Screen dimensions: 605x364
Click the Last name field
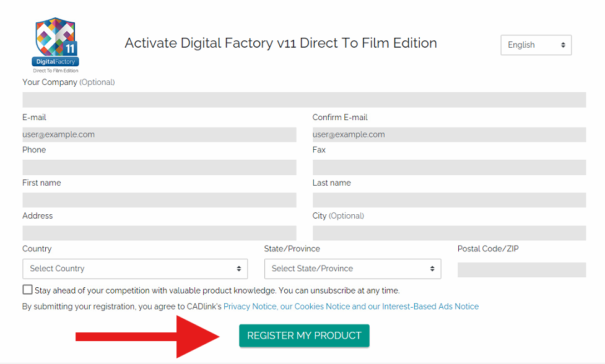point(449,200)
